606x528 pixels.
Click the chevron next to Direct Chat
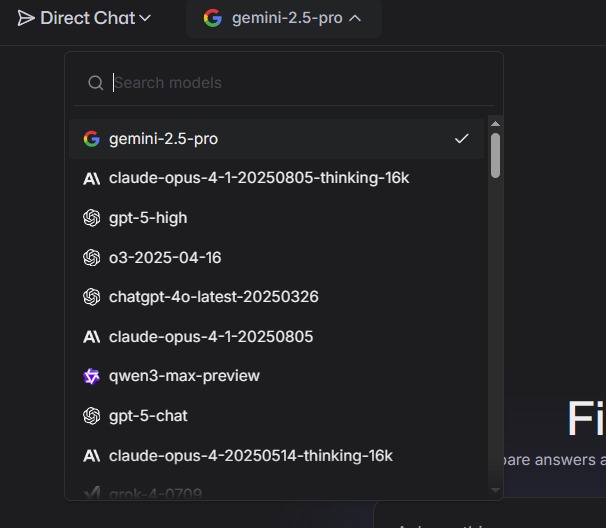146,18
